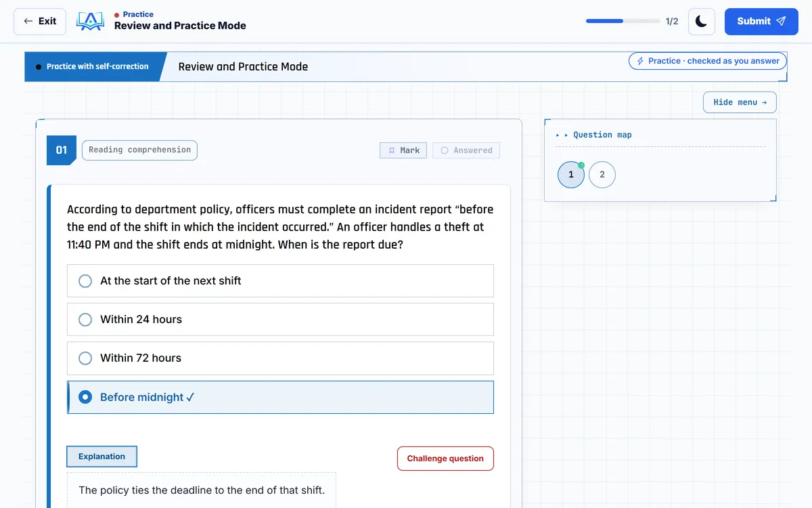Select the "Before midnight" answer
This screenshot has height=508, width=812.
tap(280, 397)
